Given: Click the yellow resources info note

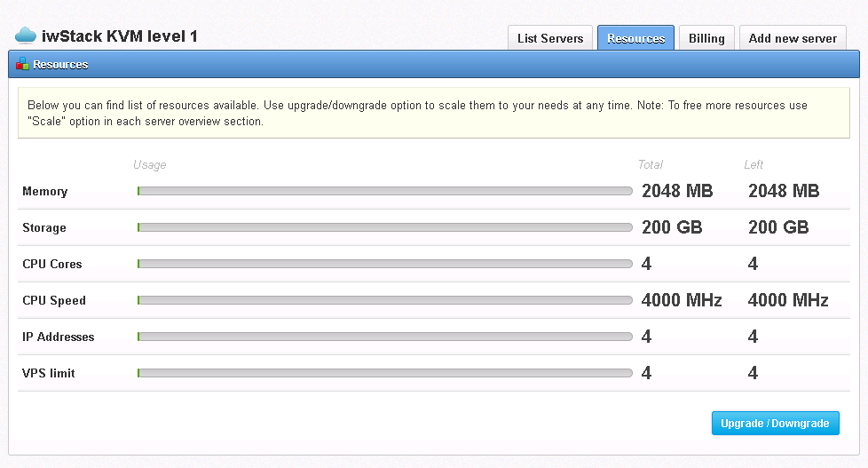Looking at the screenshot, I should [434, 113].
